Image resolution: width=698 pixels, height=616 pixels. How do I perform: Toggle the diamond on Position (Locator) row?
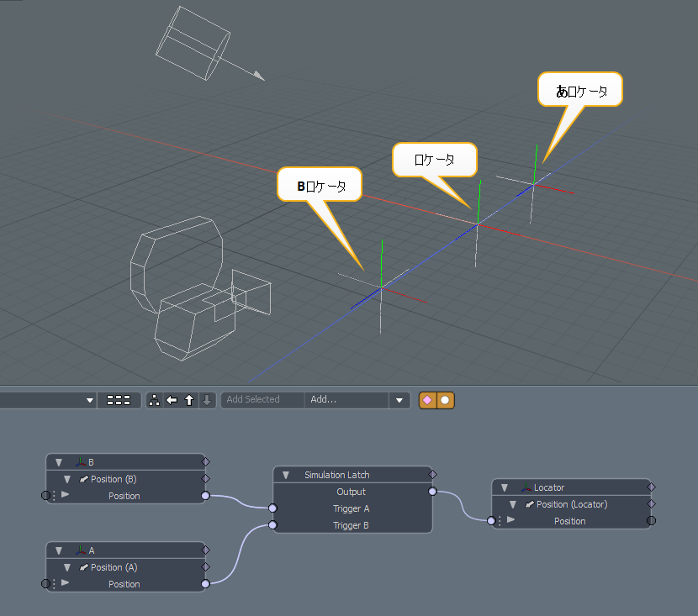click(651, 504)
